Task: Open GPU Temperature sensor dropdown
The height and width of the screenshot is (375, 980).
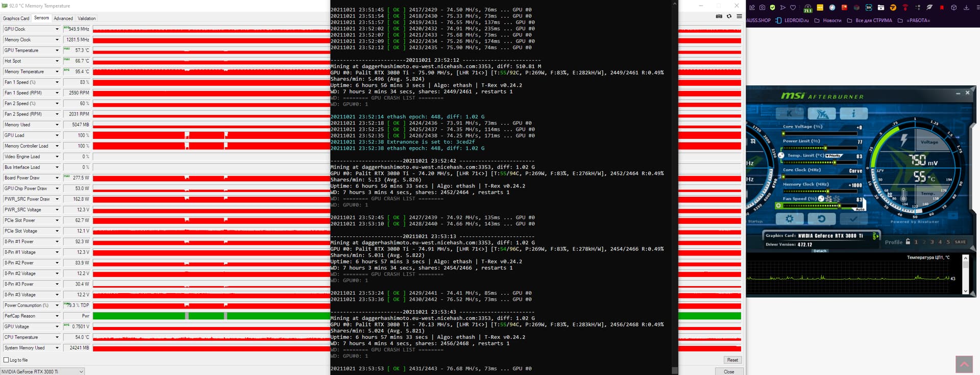Action: (57, 51)
